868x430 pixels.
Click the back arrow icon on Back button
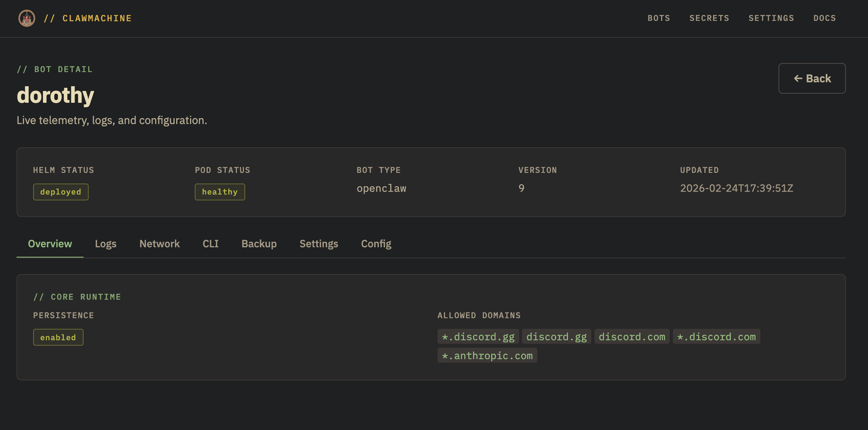coord(799,78)
